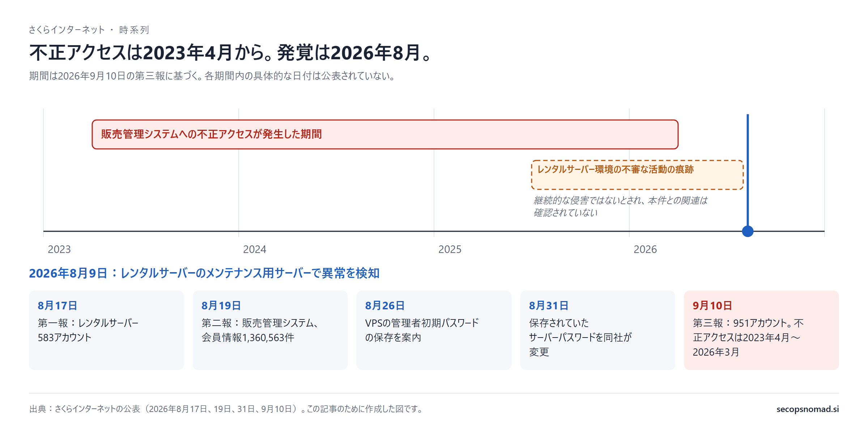Click the 2026 axis label
868x425 pixels.
(645, 249)
